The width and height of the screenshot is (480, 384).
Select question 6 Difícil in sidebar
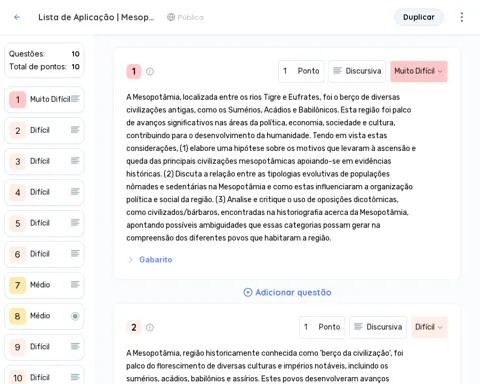44,254
